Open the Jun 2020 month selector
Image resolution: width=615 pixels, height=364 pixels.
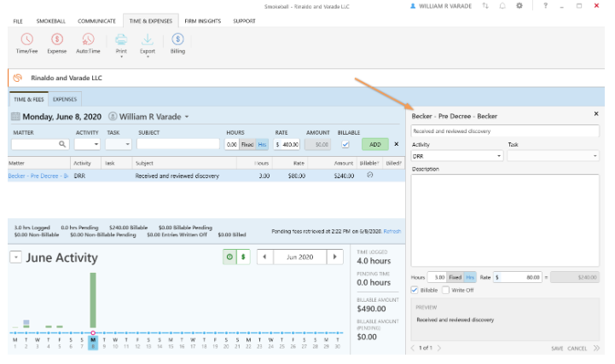pyautogui.click(x=299, y=257)
